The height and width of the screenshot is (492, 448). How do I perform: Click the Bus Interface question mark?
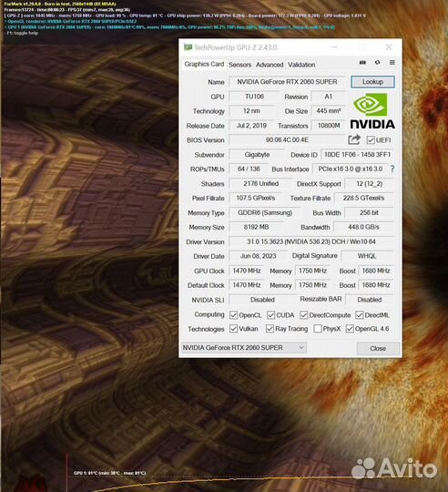click(x=392, y=169)
